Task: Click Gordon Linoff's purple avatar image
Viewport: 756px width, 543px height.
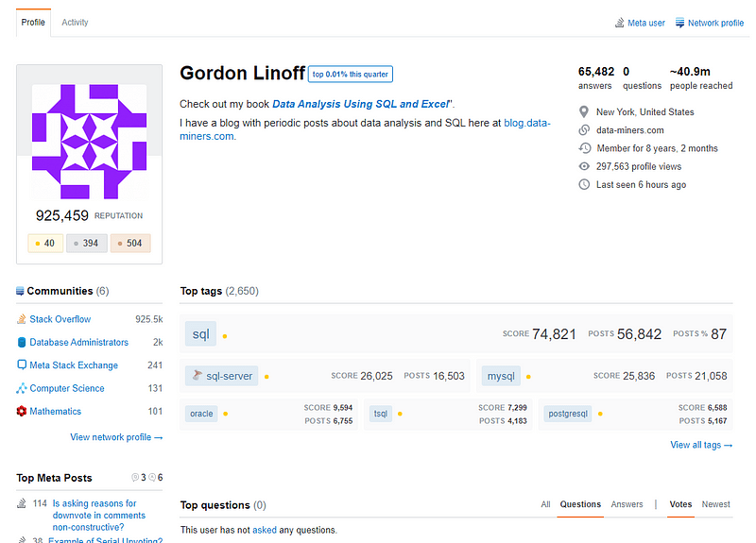Action: 89,142
